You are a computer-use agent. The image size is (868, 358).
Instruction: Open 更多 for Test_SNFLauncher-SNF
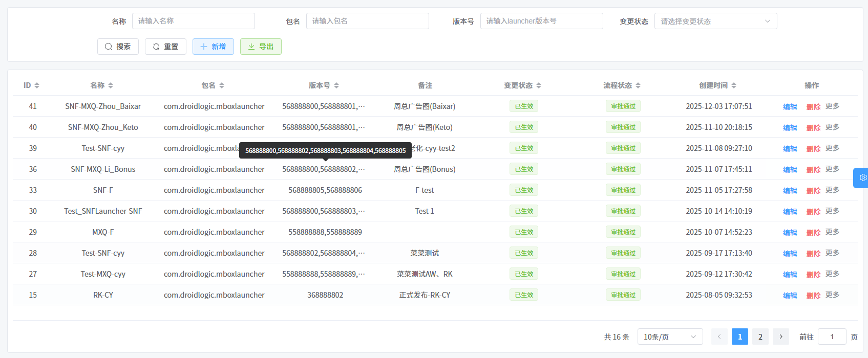pyautogui.click(x=833, y=211)
